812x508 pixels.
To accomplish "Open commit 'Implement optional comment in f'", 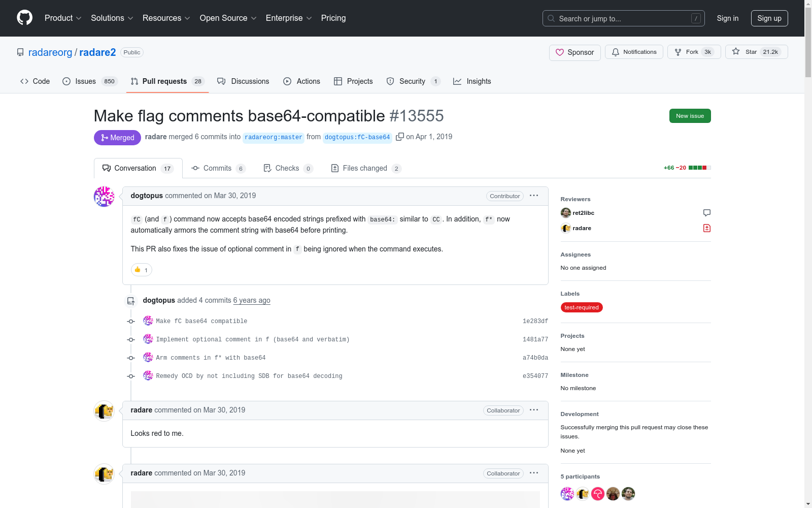I will [x=253, y=339].
